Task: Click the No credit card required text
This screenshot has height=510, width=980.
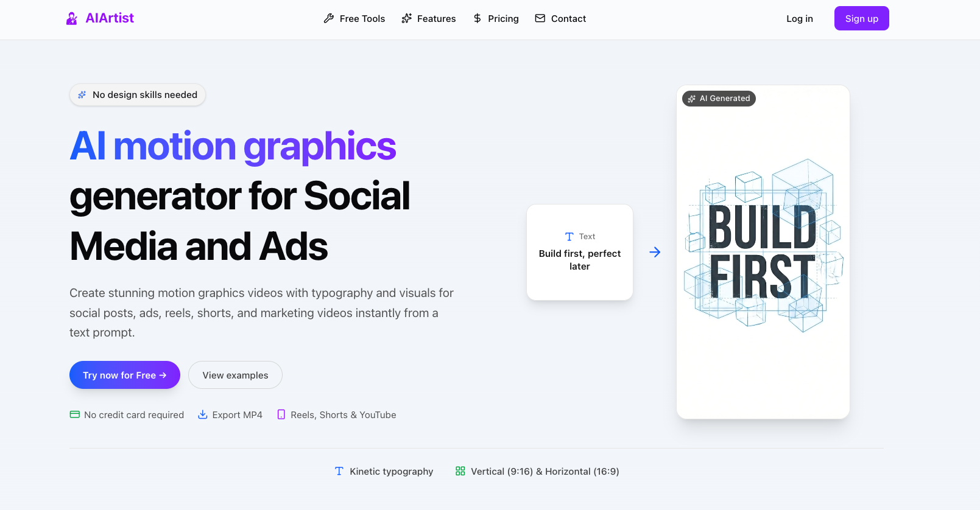Action: pyautogui.click(x=134, y=415)
